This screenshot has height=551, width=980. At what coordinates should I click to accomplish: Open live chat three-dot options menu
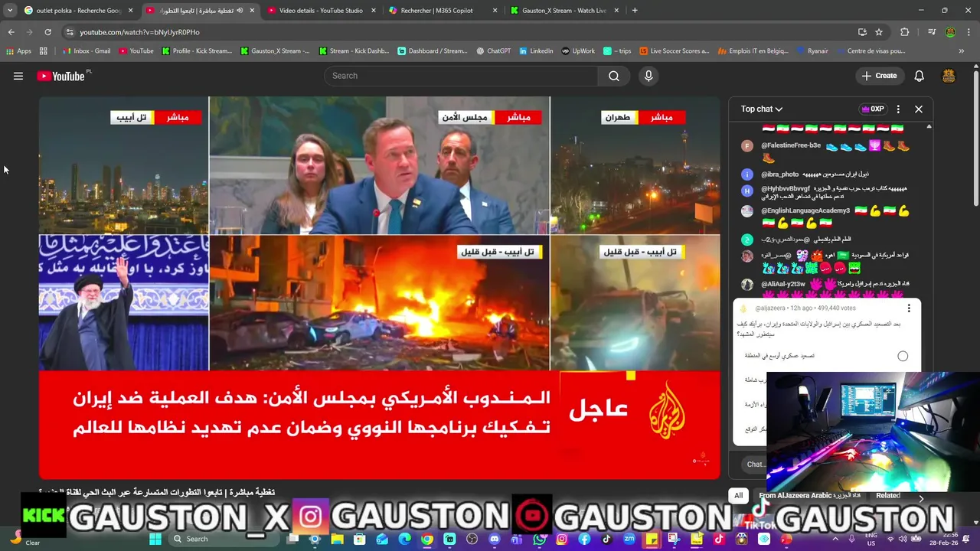(x=898, y=109)
